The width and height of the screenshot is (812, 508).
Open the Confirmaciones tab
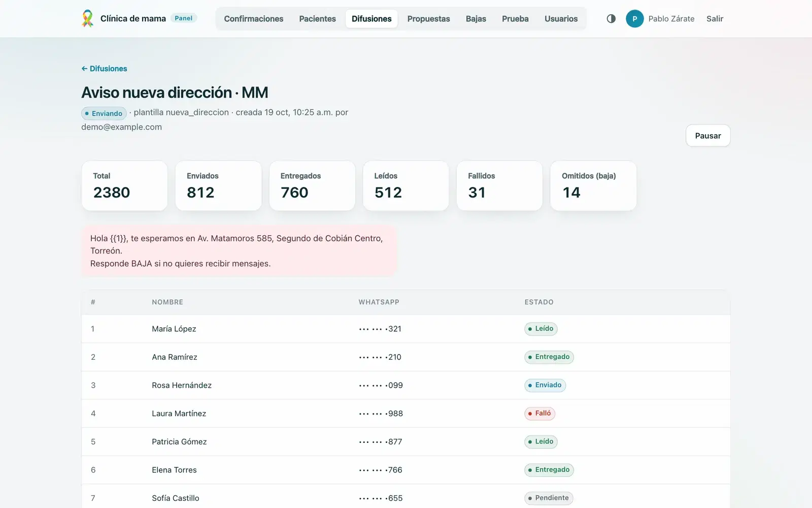254,19
